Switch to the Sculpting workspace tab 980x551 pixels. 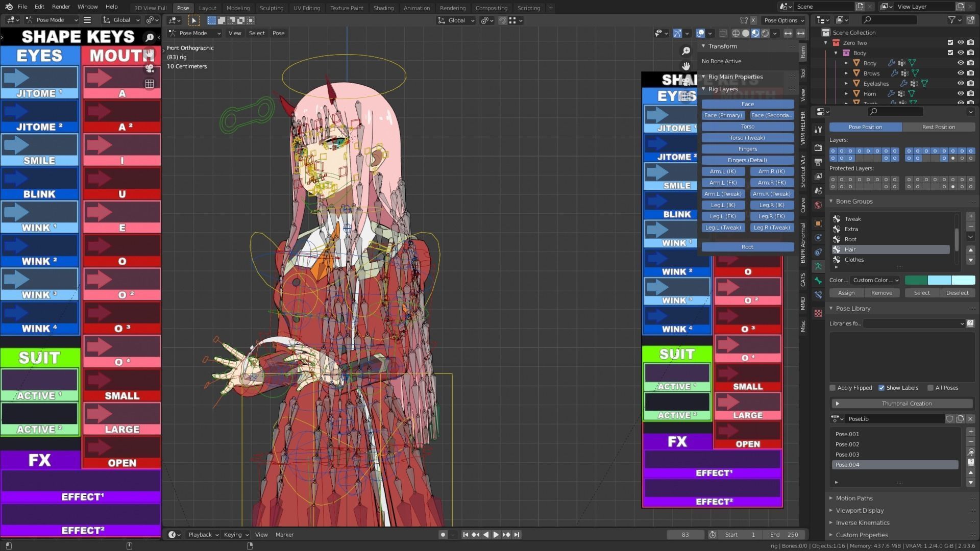point(271,8)
